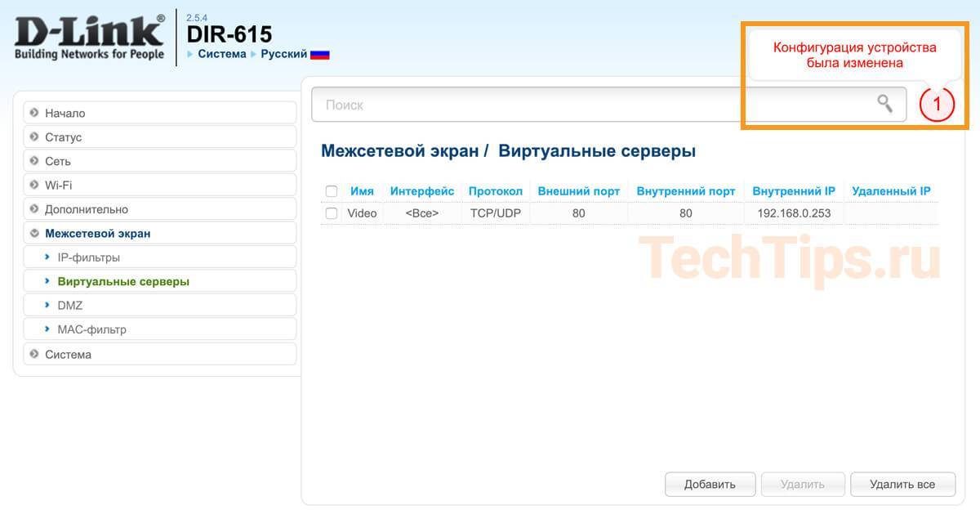Collapse the Межсетевой экран section
Screen dimensions: 980x519
click(159, 233)
